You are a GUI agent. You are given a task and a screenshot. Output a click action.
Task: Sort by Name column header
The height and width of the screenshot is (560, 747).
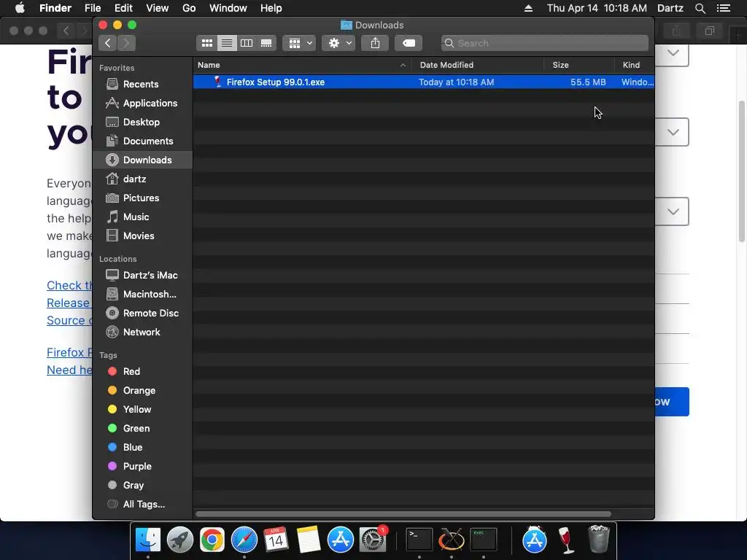coord(303,65)
